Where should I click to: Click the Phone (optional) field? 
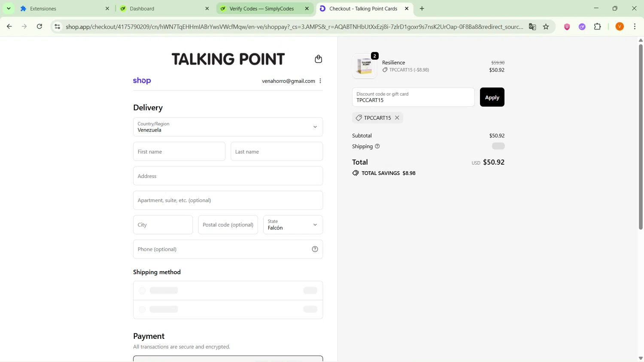[x=228, y=249]
